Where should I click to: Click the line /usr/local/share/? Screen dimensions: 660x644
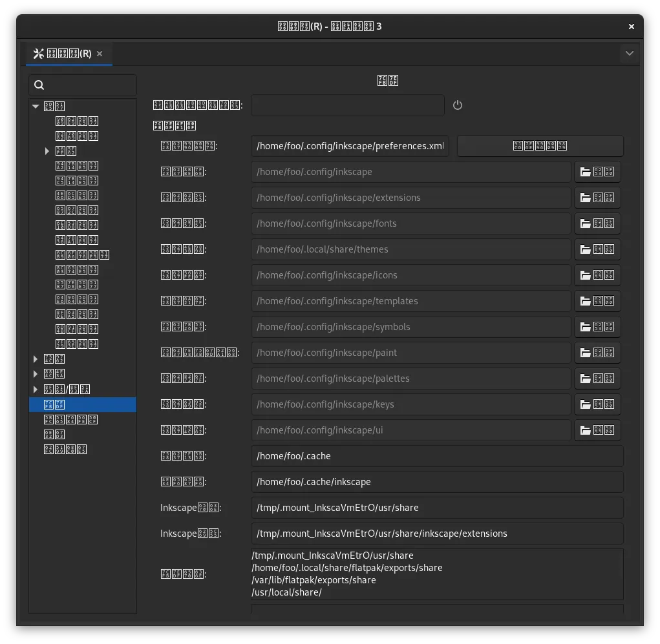(286, 592)
